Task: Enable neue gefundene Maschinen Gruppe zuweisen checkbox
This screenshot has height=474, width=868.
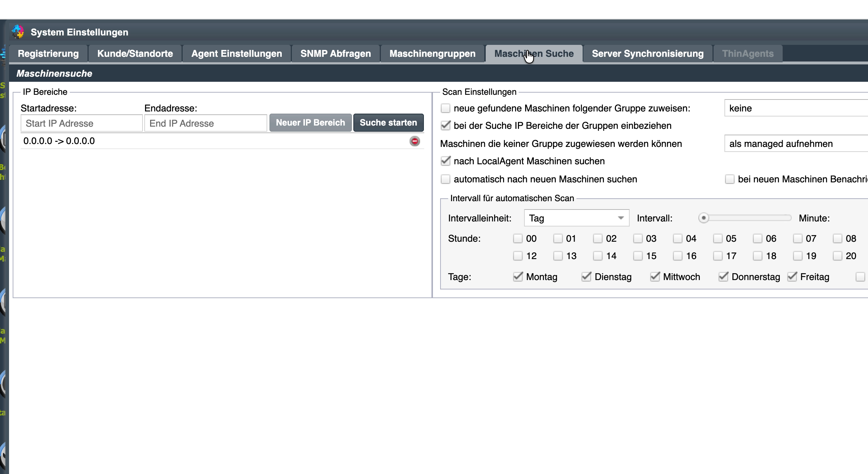Action: [446, 108]
